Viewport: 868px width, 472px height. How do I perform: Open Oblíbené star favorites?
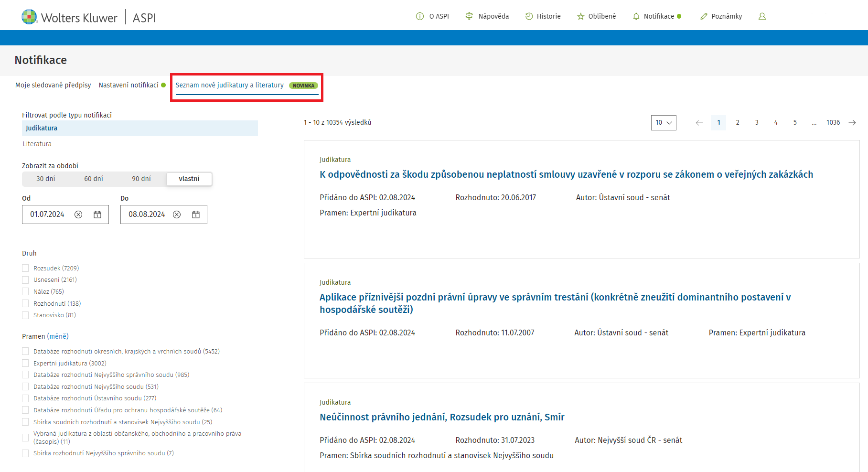tap(580, 16)
